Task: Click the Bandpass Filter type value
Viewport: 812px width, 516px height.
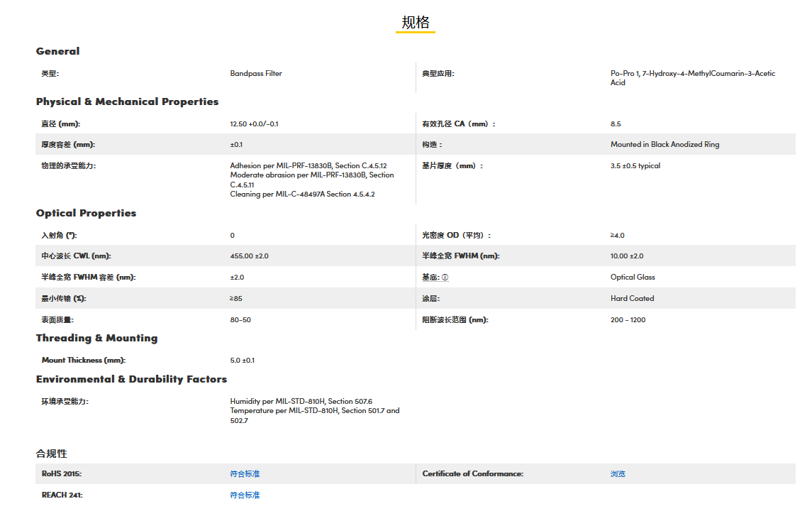Action: [256, 73]
